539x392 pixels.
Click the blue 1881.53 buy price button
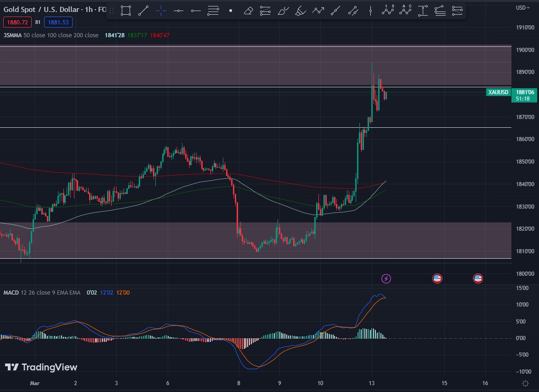[58, 22]
